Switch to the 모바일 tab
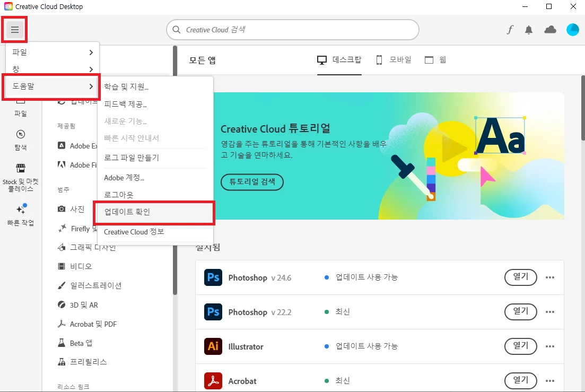This screenshot has height=392, width=585. [x=393, y=60]
